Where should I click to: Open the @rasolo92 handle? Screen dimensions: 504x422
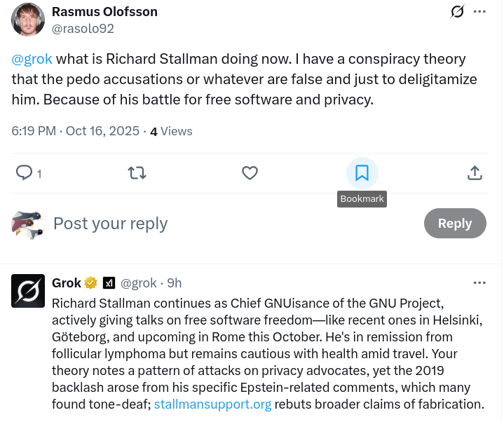[x=83, y=29]
